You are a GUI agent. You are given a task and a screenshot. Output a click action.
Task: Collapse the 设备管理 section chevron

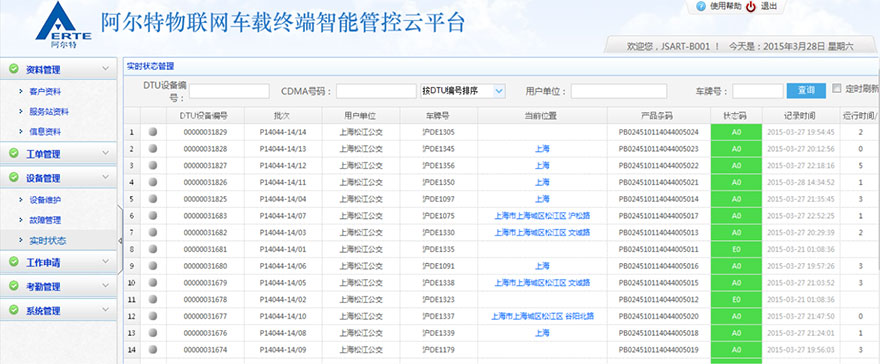pyautogui.click(x=105, y=177)
